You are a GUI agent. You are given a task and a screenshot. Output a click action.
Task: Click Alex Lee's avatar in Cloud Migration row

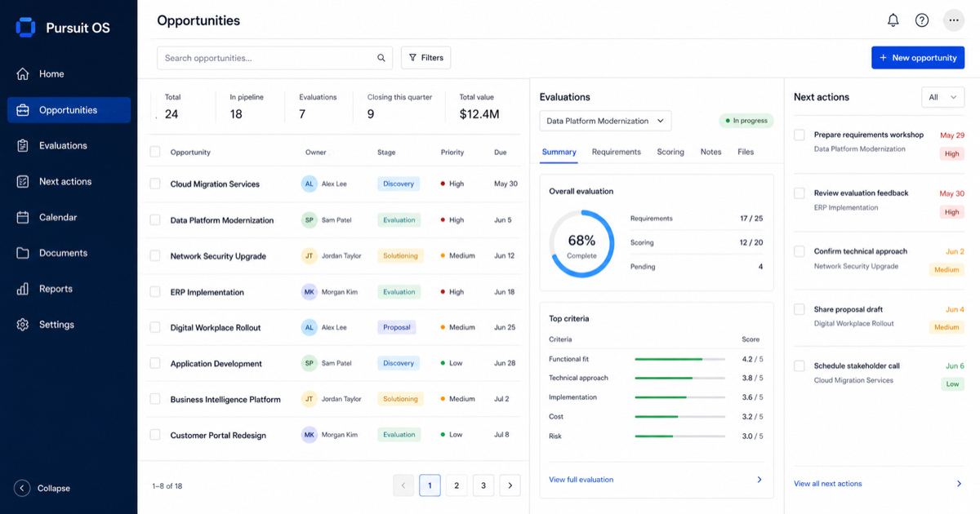coord(310,184)
